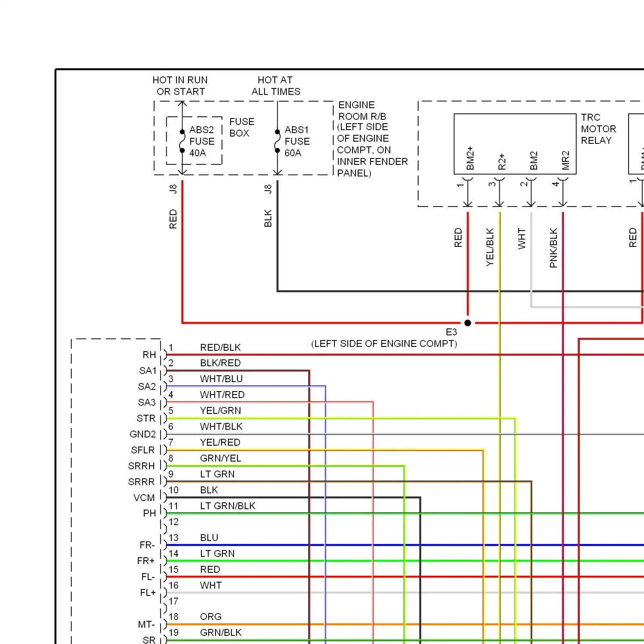Select the "VCM" connector pin name
This screenshot has height=644, width=644.
(x=144, y=498)
